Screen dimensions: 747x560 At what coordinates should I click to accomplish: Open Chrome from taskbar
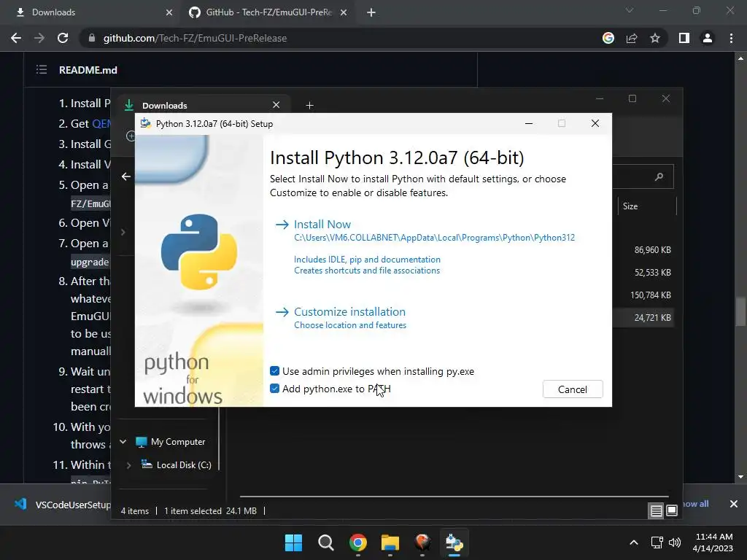[358, 542]
